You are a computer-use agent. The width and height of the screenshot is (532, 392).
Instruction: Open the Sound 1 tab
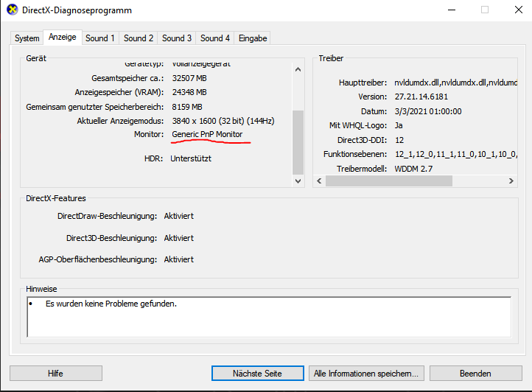pyautogui.click(x=100, y=38)
